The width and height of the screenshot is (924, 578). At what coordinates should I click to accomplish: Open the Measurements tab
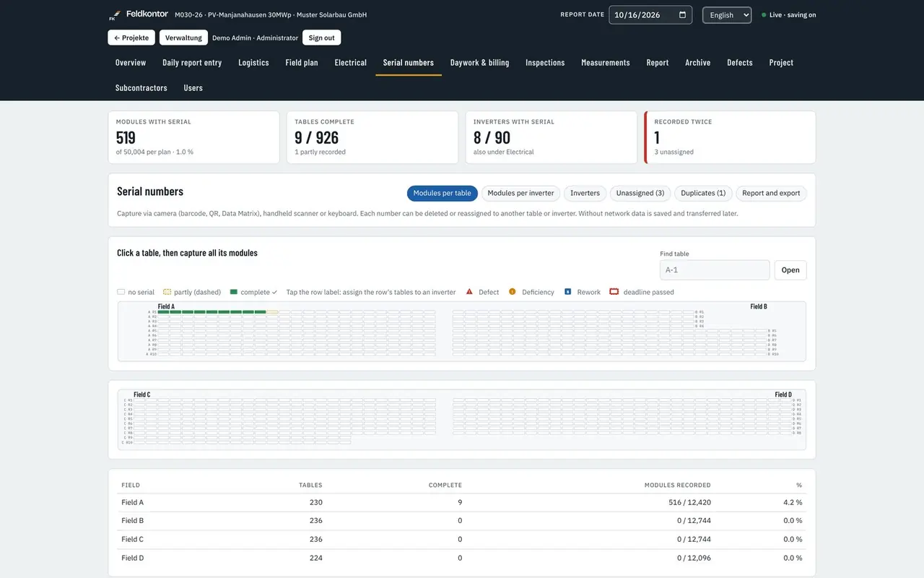pyautogui.click(x=606, y=63)
